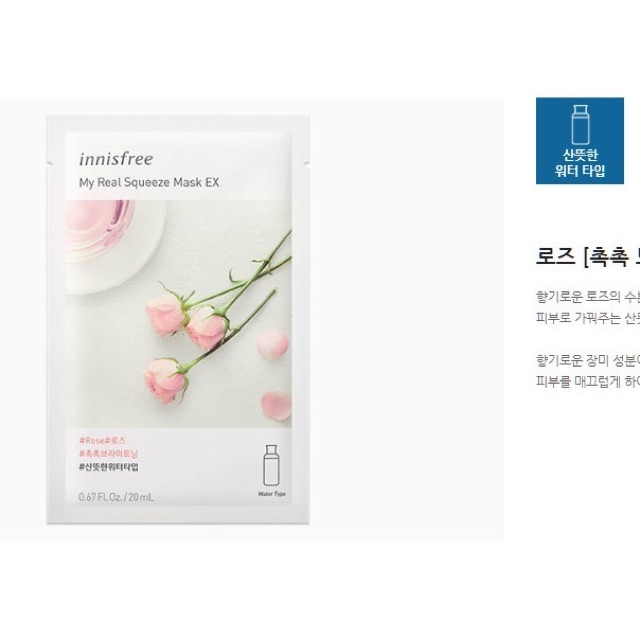Click the description line starting '향기로운 로즈의'
This screenshot has width=640, height=640.
click(x=587, y=297)
